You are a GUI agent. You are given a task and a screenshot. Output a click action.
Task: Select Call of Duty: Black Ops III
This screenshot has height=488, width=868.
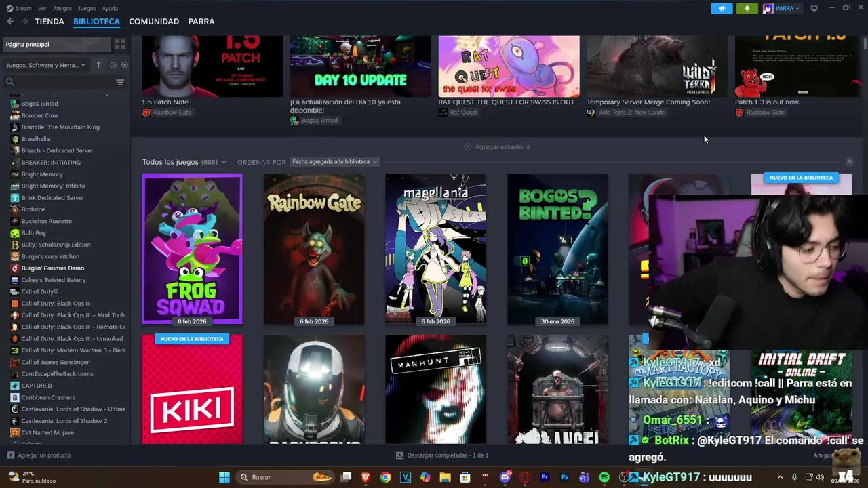[x=56, y=304]
